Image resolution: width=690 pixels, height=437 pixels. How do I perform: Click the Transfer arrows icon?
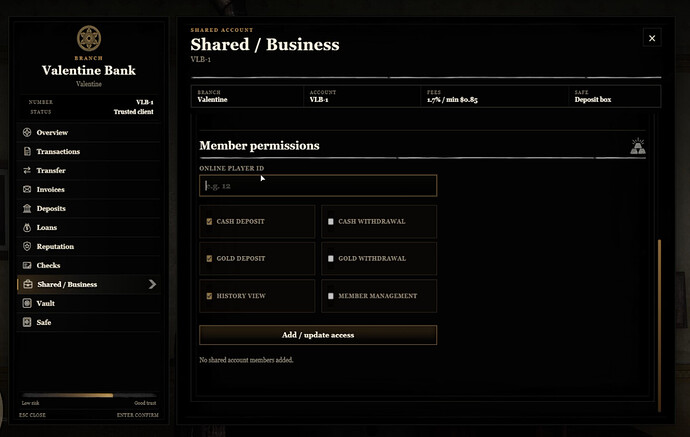[27, 170]
